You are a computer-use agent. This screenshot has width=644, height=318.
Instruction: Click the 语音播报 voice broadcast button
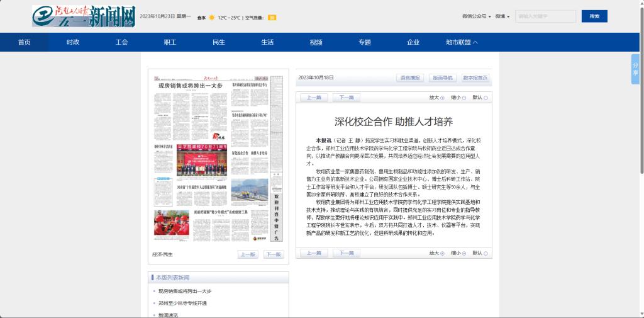point(409,78)
